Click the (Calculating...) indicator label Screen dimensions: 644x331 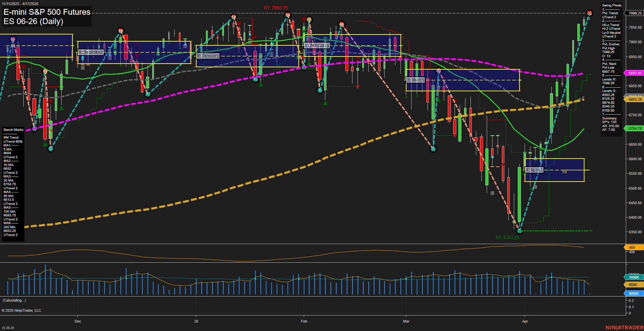click(14, 300)
